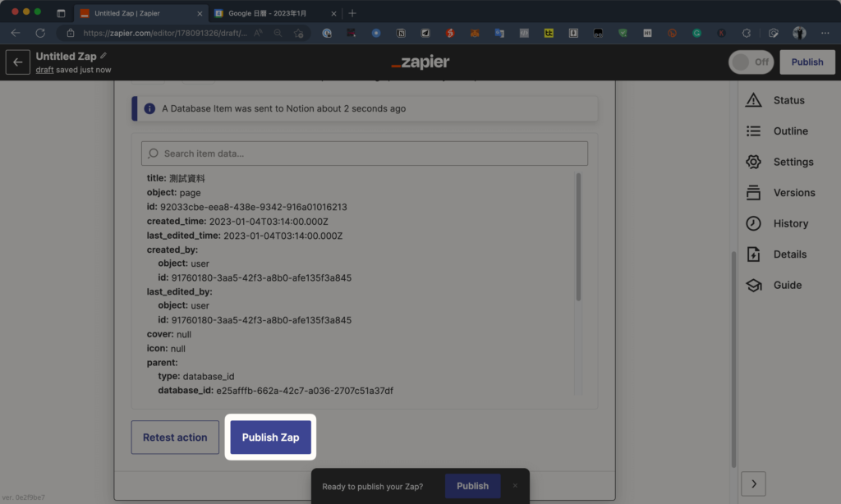Click the read aloud icon in address bar

pyautogui.click(x=259, y=33)
